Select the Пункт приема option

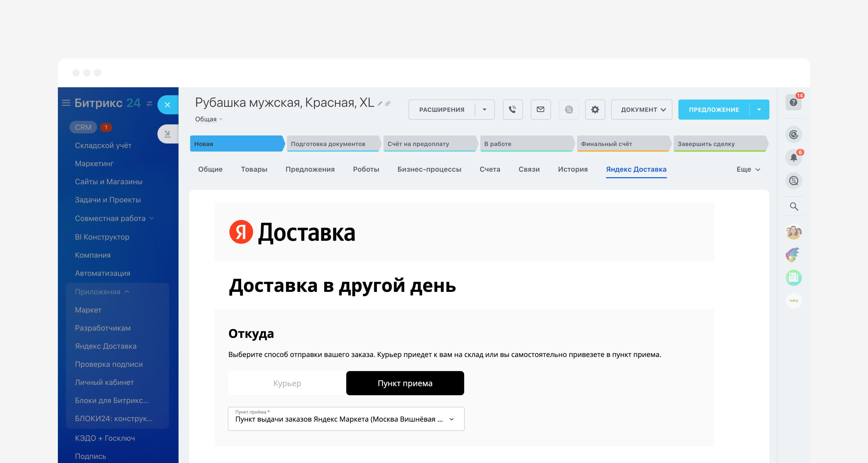(x=405, y=383)
